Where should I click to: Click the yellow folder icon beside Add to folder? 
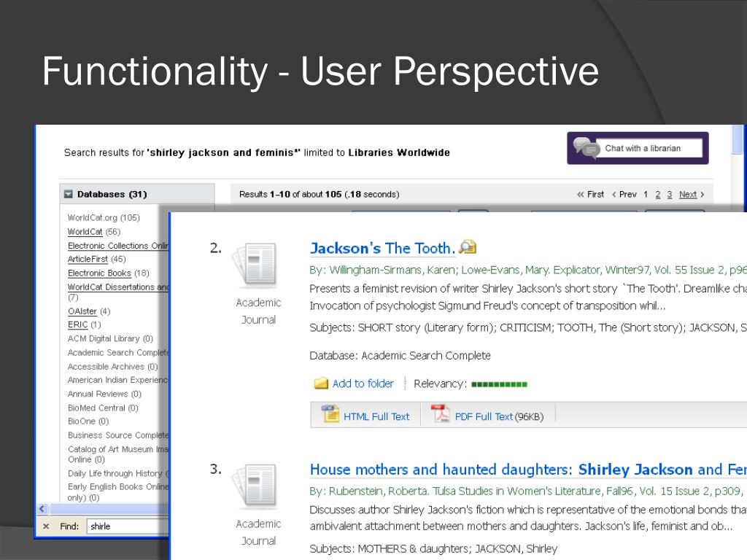[x=321, y=383]
